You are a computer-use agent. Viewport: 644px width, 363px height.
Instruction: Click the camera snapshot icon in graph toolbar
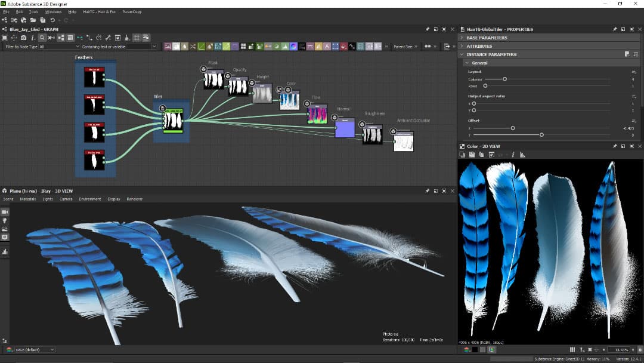coord(23,37)
